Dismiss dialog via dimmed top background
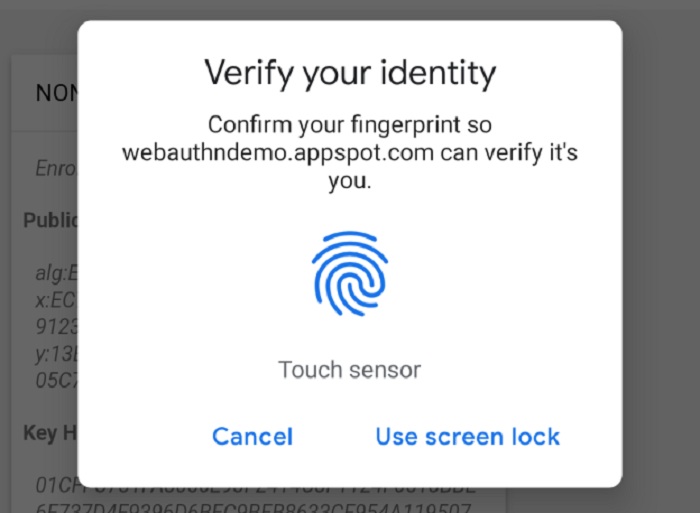 pyautogui.click(x=350, y=9)
